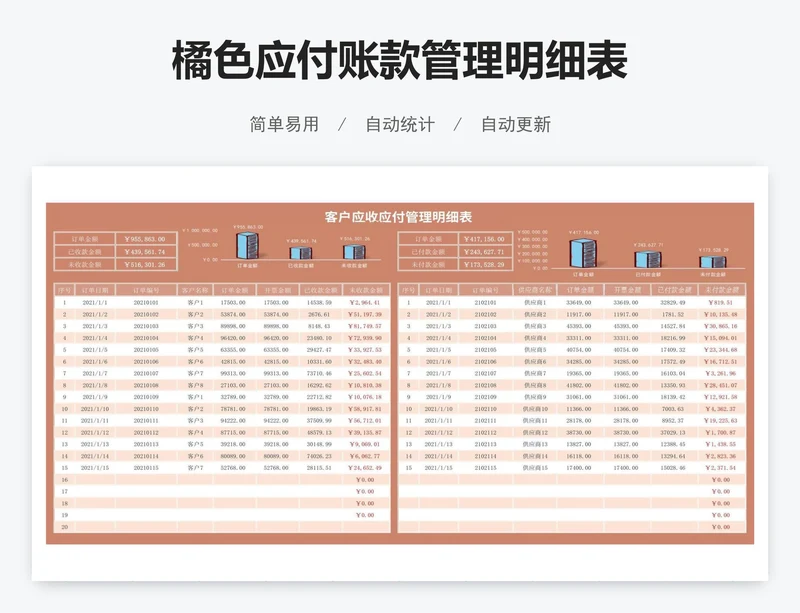Click the received amount 8148.43
Screen dimensions: 800x613
(319, 326)
